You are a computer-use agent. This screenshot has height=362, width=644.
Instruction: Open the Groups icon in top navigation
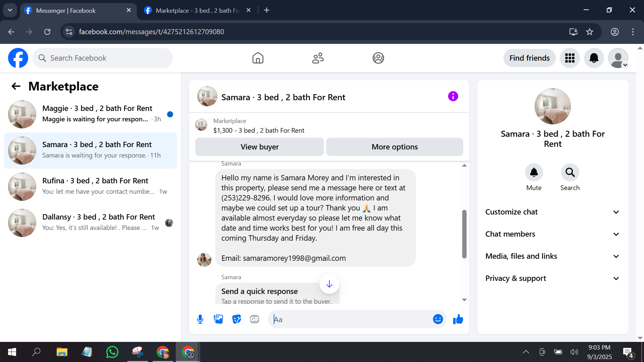378,58
